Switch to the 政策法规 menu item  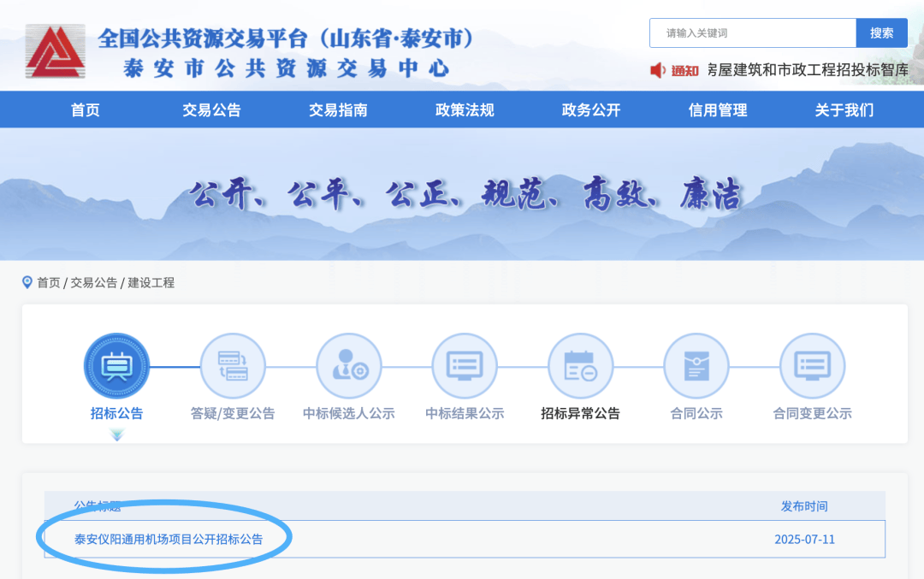pos(464,109)
